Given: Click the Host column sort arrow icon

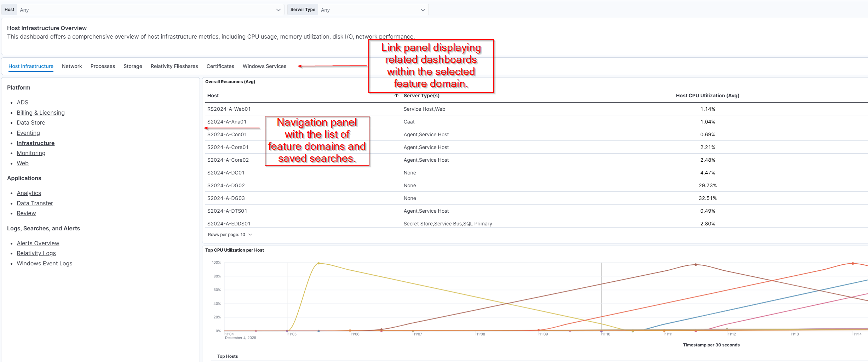Looking at the screenshot, I should [x=396, y=96].
